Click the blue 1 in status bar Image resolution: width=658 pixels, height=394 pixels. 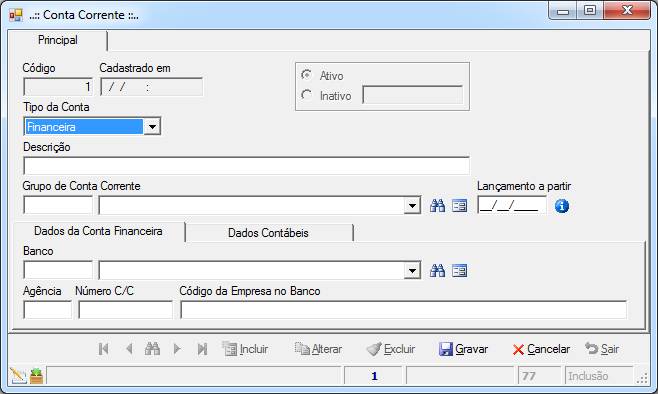374,376
